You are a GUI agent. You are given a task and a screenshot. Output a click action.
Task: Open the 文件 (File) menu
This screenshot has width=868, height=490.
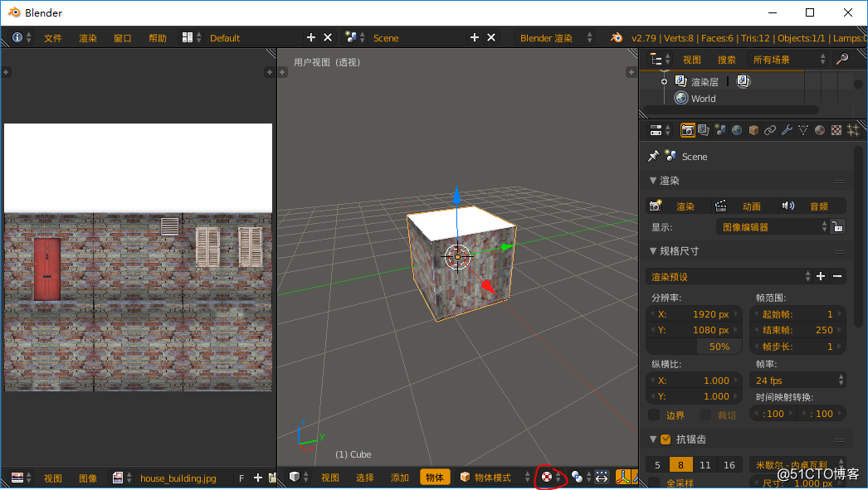tap(53, 38)
